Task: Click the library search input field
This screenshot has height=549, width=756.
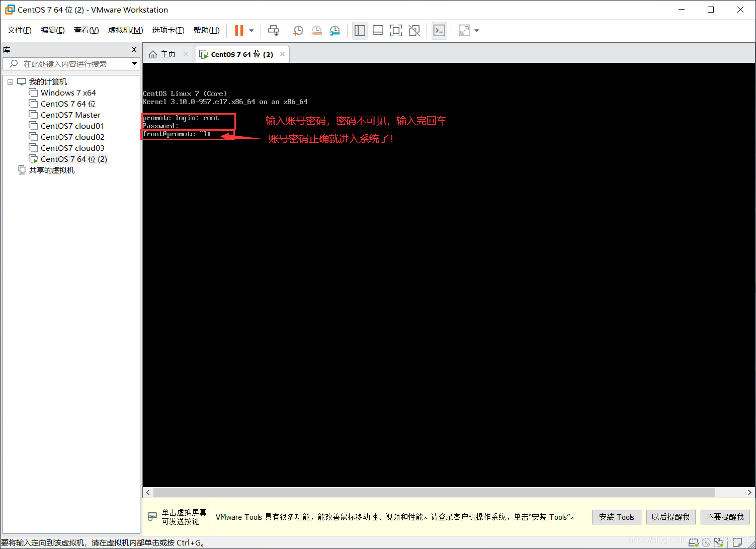Action: (65, 64)
